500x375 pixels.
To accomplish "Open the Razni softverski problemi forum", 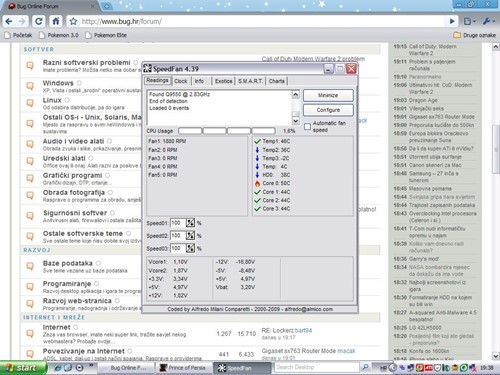I will pyautogui.click(x=86, y=62).
